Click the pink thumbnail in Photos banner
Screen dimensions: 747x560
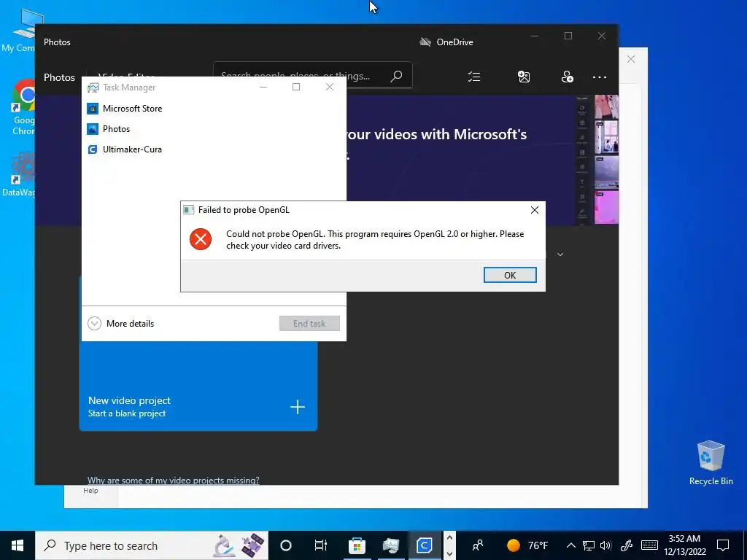(x=606, y=206)
